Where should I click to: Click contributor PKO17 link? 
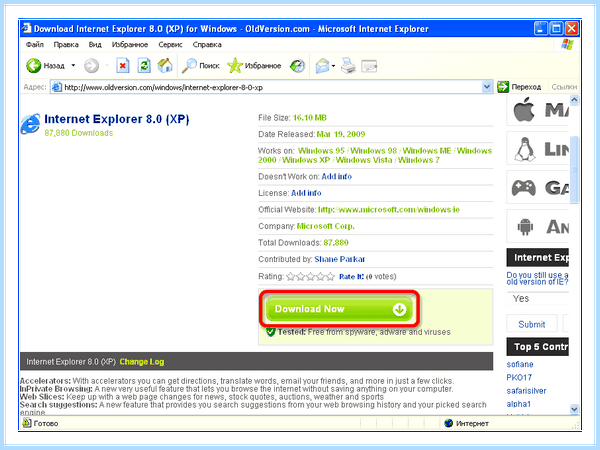point(519,378)
